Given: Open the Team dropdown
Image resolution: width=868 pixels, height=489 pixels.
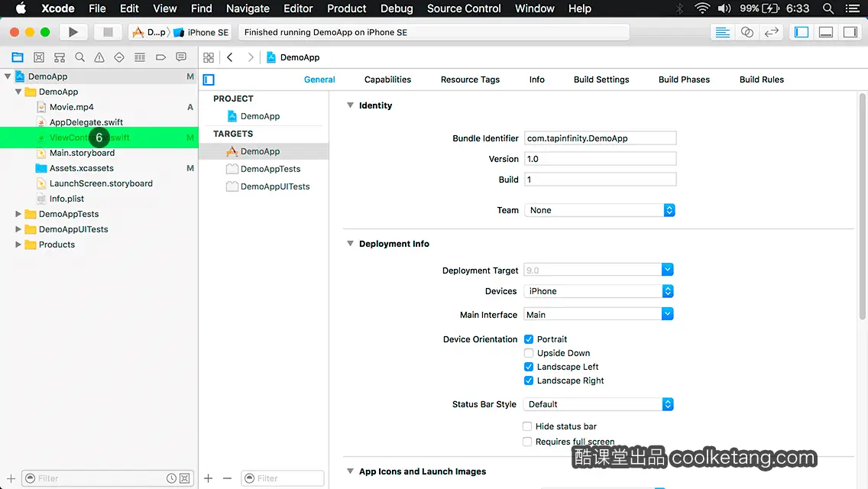Looking at the screenshot, I should coord(600,210).
